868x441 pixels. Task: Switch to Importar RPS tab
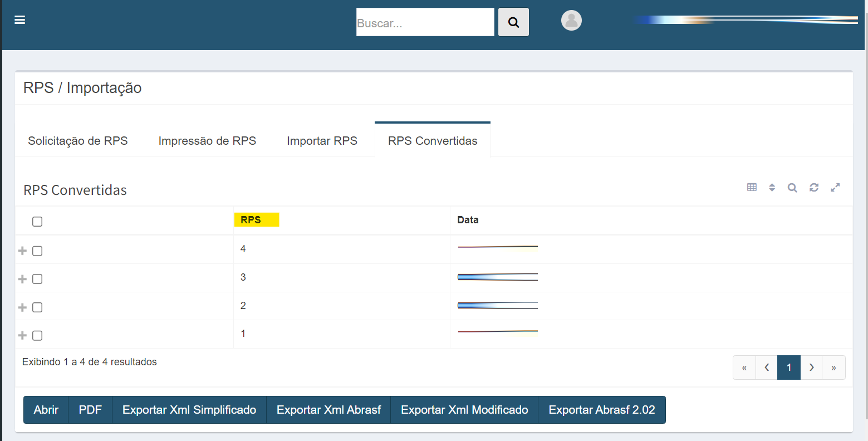pyautogui.click(x=322, y=141)
